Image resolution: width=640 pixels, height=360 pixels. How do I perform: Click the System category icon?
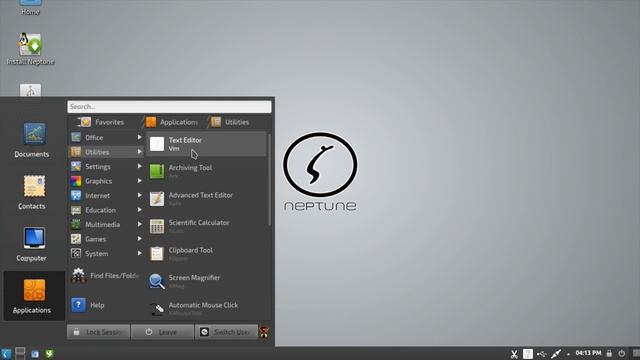coord(76,253)
